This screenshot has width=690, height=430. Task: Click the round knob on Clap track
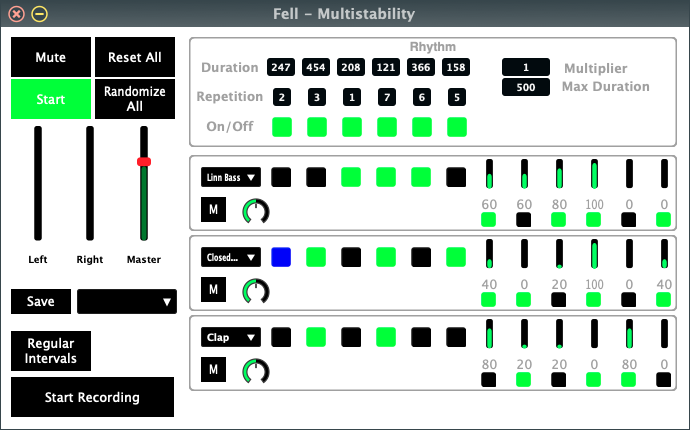pos(256,371)
